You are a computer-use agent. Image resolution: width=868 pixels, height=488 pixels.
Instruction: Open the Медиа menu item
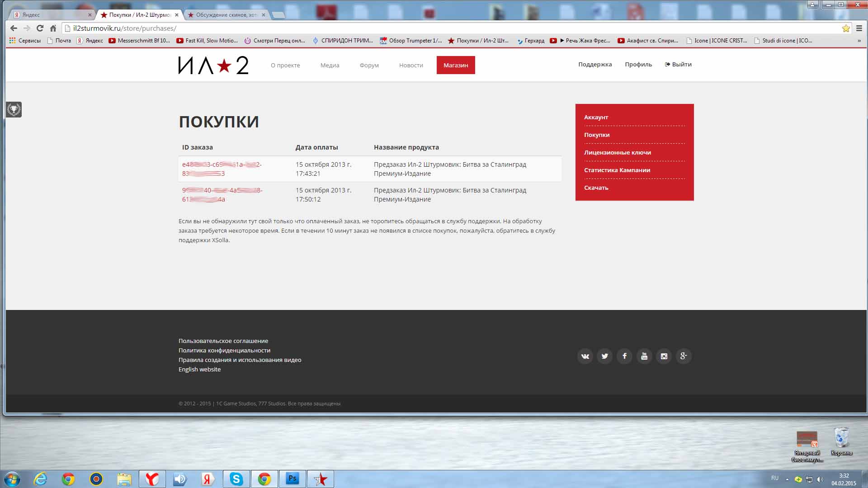pos(330,65)
